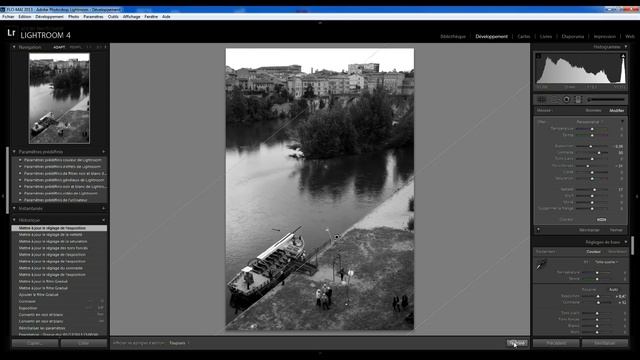640x360 pixels.
Task: Add a snapshot with Instantanés plus icon
Action: coord(103,208)
